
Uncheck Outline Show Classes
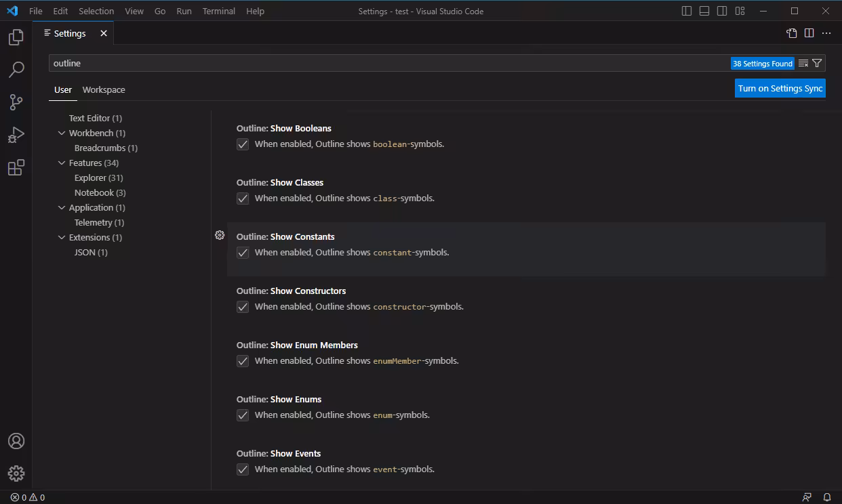pyautogui.click(x=243, y=198)
